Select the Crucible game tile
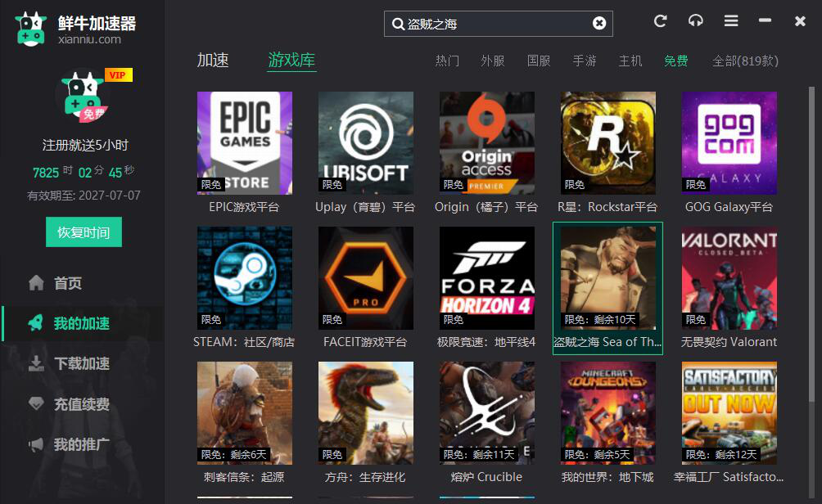 tap(487, 413)
